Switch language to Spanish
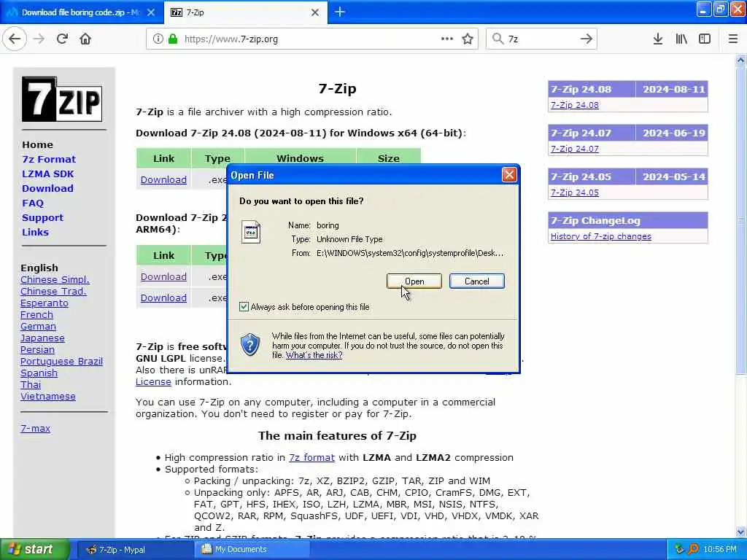Screen dimensions: 747x560 click(x=39, y=373)
